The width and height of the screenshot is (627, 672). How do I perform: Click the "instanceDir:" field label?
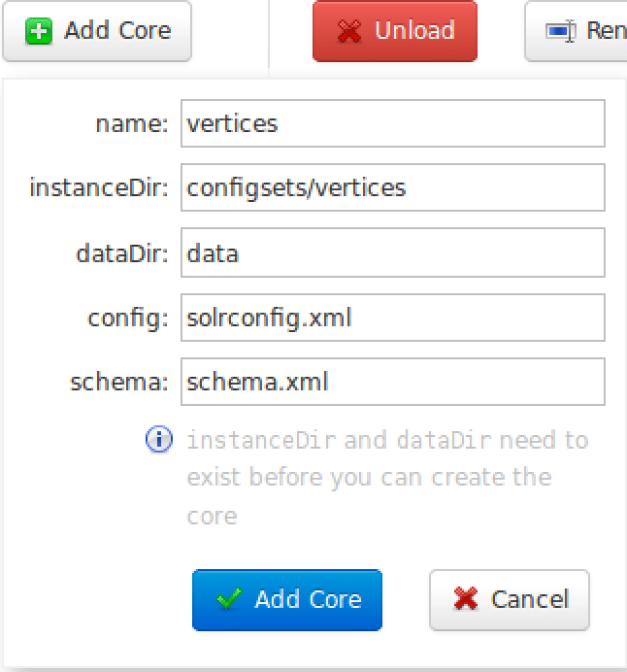(99, 187)
